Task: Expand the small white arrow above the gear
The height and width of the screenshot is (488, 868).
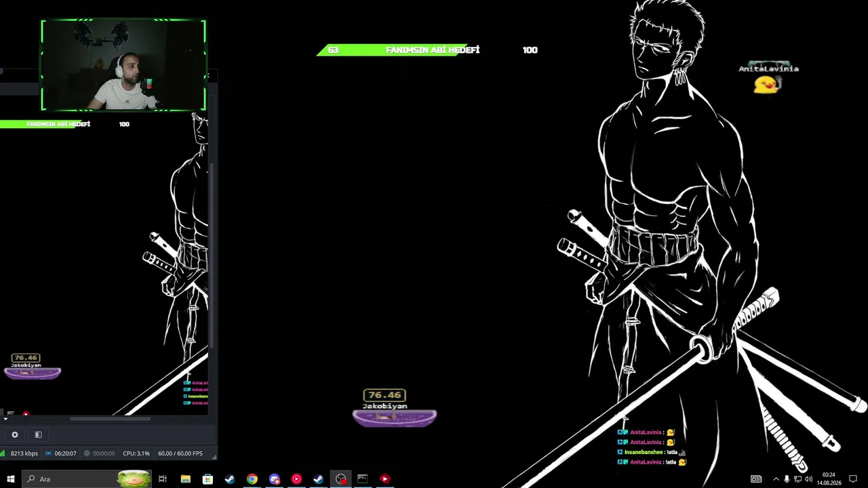Action: point(5,419)
